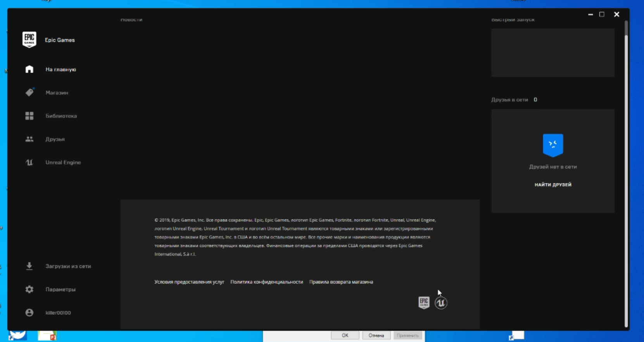Image resolution: width=644 pixels, height=342 pixels.
Task: Open Загрузки из сети
Action: click(68, 266)
